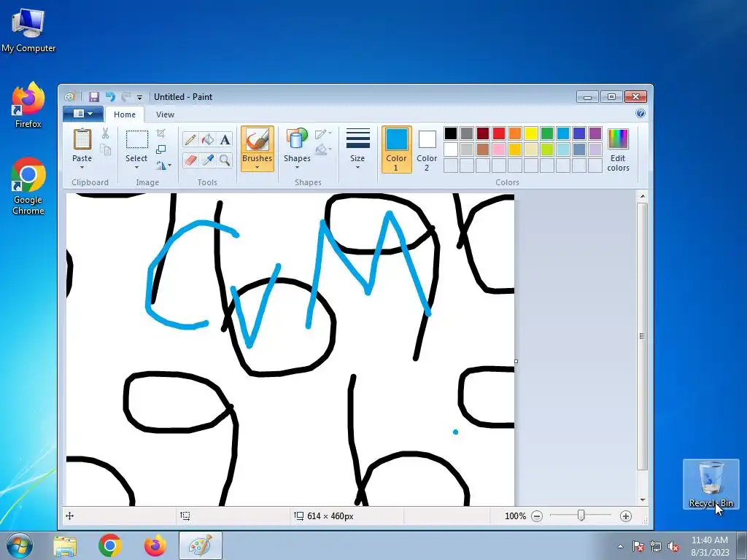
Task: Click the Action Center flag tray icon
Action: pyautogui.click(x=638, y=547)
